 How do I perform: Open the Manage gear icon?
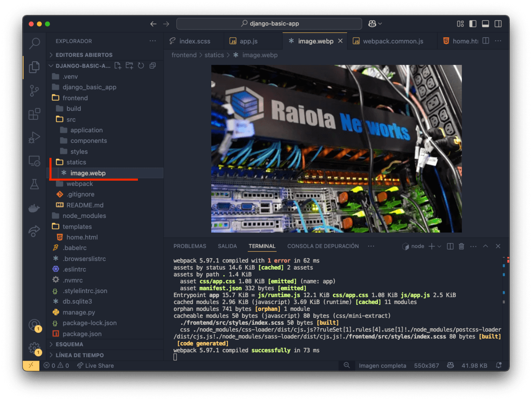point(34,348)
